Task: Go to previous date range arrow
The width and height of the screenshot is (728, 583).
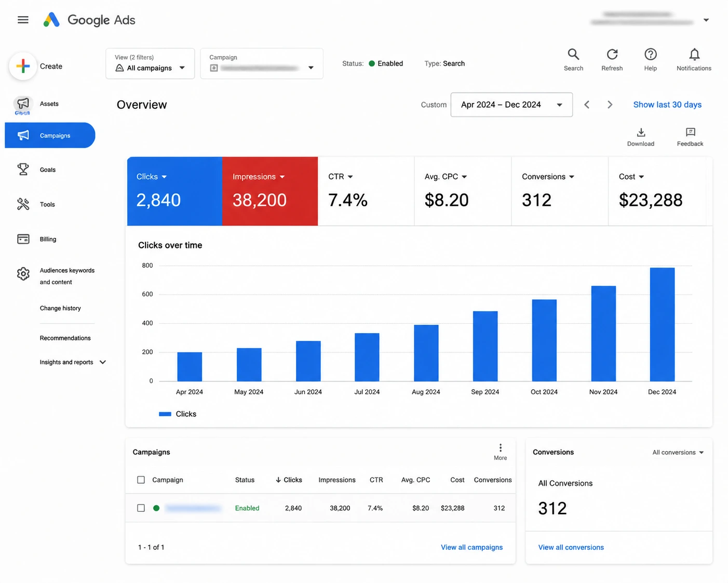Action: [587, 104]
